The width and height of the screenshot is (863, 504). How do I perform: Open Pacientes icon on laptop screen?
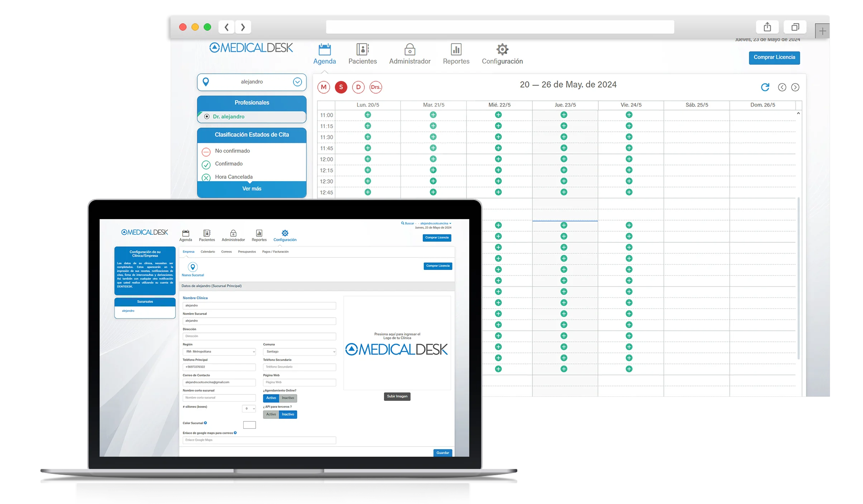pos(207,233)
